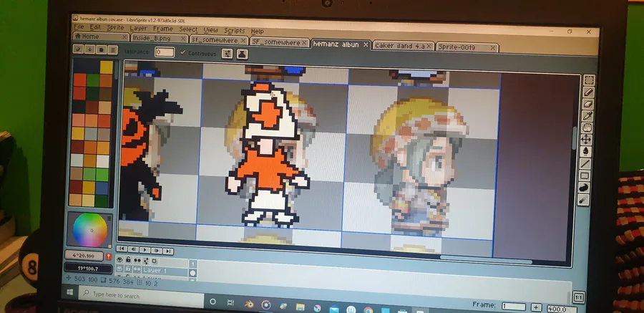
Task: Click the plus button beside Frame field
Action: (x=535, y=308)
